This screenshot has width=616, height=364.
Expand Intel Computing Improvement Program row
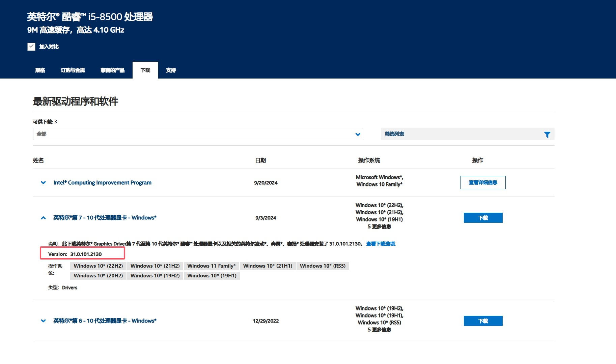(x=43, y=183)
